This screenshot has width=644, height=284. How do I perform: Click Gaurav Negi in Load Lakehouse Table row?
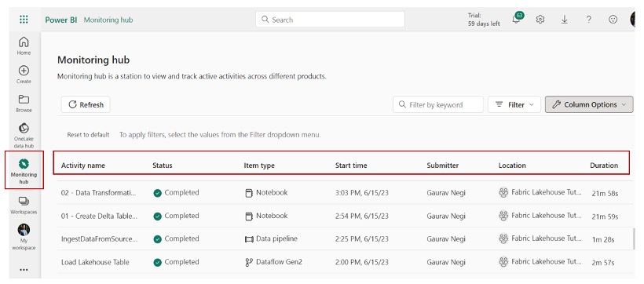pos(445,262)
